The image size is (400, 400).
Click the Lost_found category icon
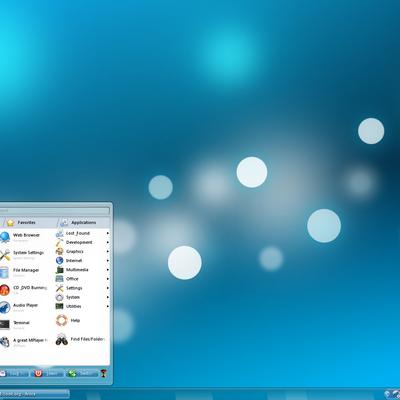(59, 233)
